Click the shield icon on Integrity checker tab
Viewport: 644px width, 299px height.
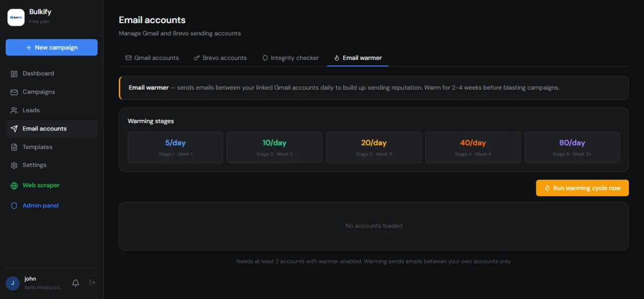(x=265, y=58)
